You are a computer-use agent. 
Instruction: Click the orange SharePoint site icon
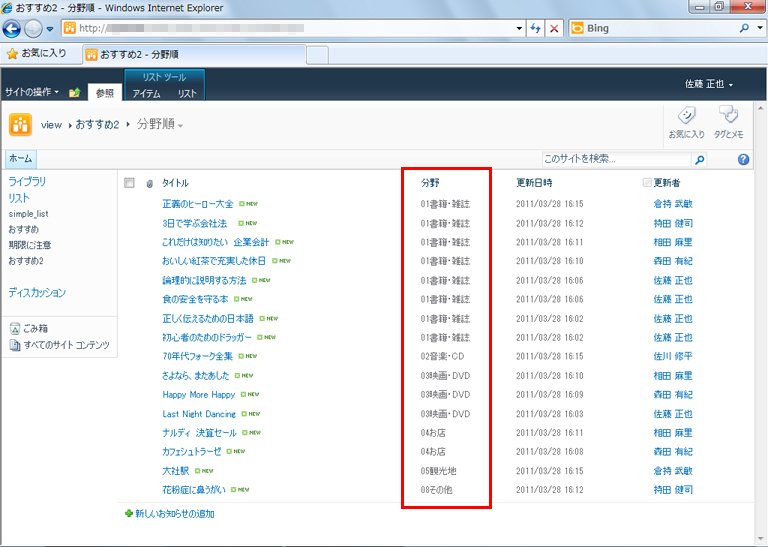click(20, 124)
